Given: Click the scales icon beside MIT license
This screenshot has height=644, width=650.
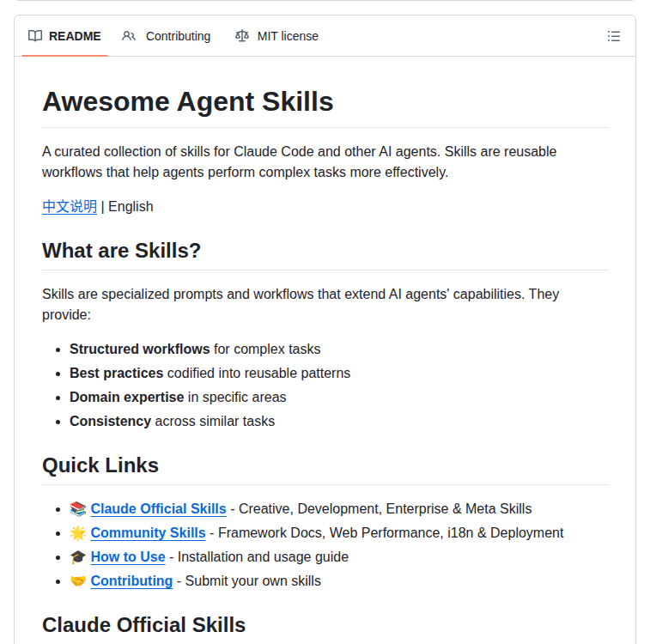Looking at the screenshot, I should [242, 36].
